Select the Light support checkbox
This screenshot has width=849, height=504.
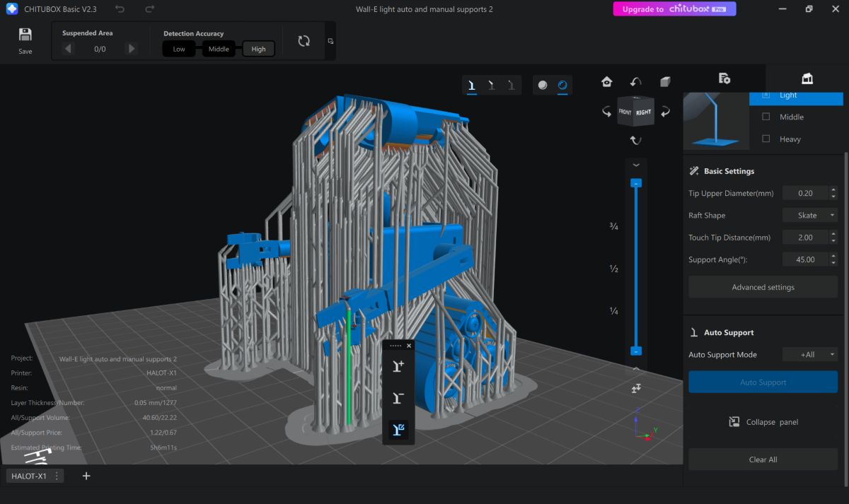point(766,95)
